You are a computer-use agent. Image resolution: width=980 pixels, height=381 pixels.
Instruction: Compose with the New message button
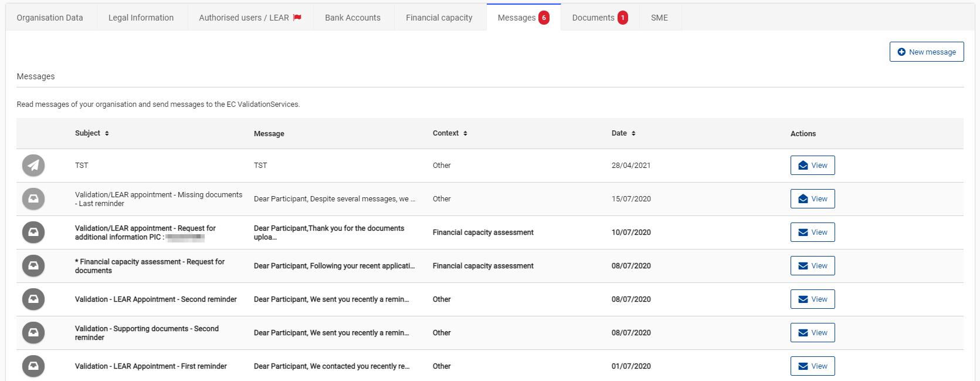(x=927, y=52)
